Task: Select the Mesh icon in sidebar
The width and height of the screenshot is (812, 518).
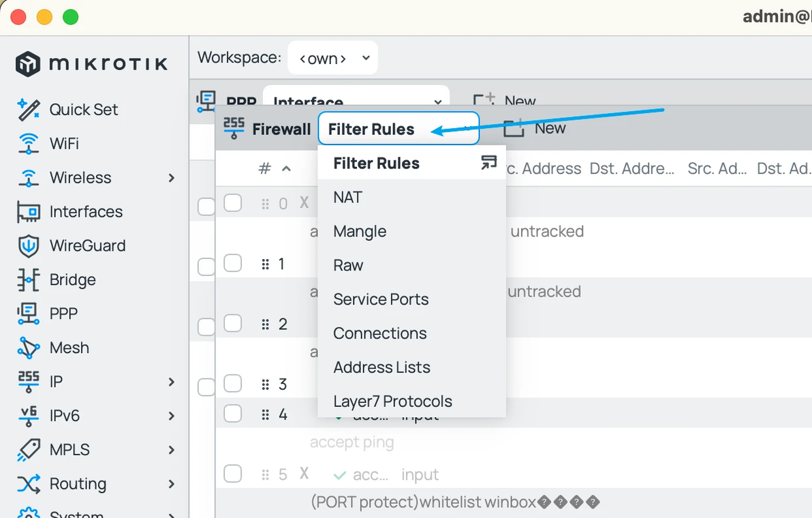Action: [x=28, y=348]
